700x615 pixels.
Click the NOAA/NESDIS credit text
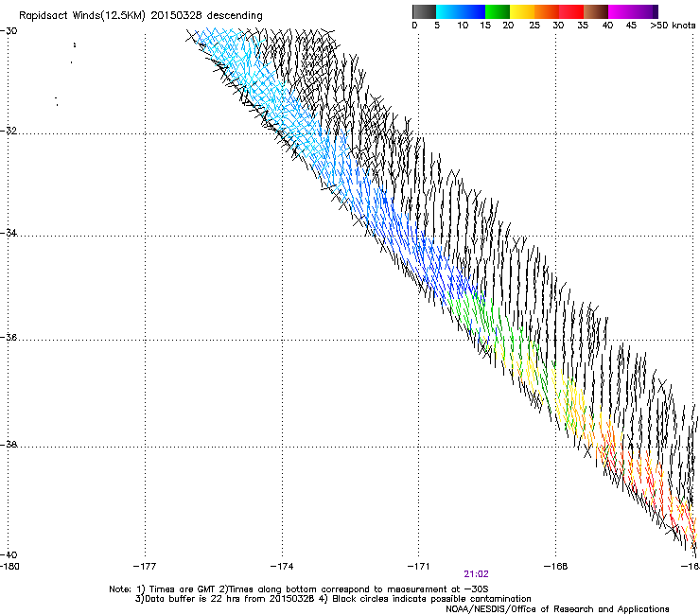coord(557,609)
